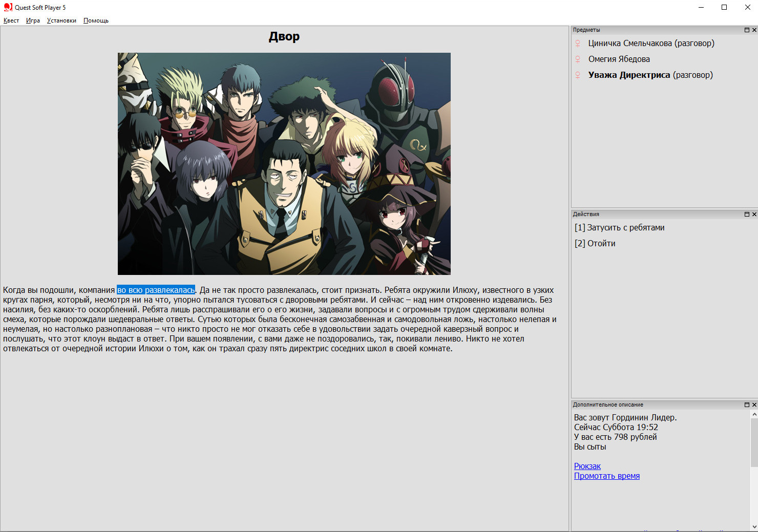Close the Quest Soft Player window
This screenshot has width=758, height=532.
pos(747,7)
